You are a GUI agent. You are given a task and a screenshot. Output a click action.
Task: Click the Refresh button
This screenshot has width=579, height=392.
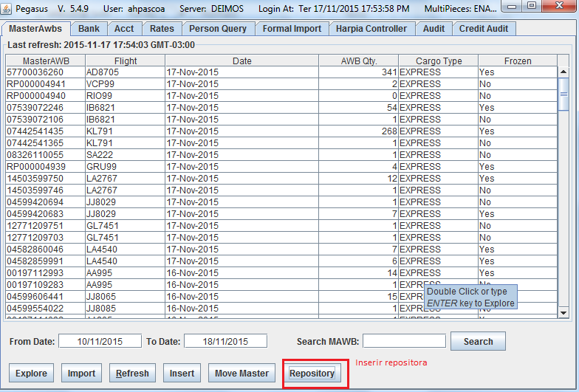132,374
